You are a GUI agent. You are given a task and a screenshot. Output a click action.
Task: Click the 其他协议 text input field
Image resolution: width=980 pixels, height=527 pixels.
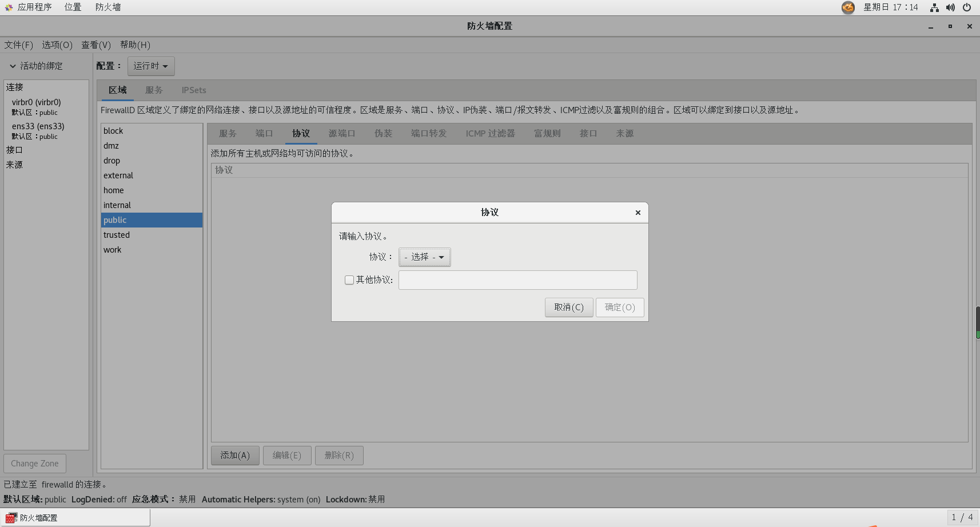(x=518, y=280)
